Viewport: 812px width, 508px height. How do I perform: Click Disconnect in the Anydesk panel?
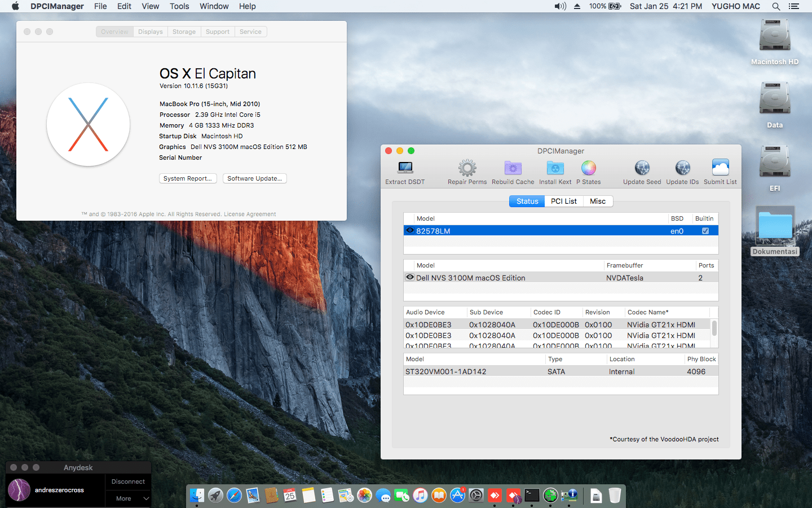[x=128, y=481]
